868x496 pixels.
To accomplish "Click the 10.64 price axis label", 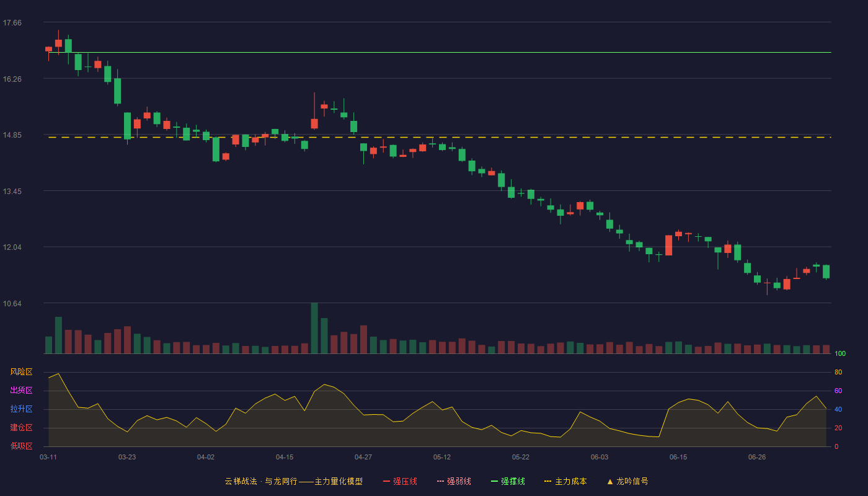I will click(x=12, y=303).
